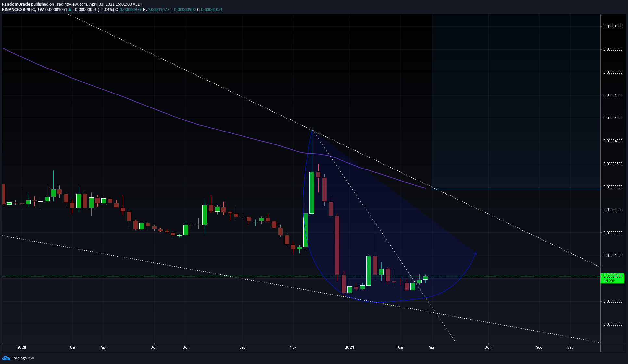628x364 pixels.
Task: Click the 0.00000500 price axis label
Action: click(613, 301)
